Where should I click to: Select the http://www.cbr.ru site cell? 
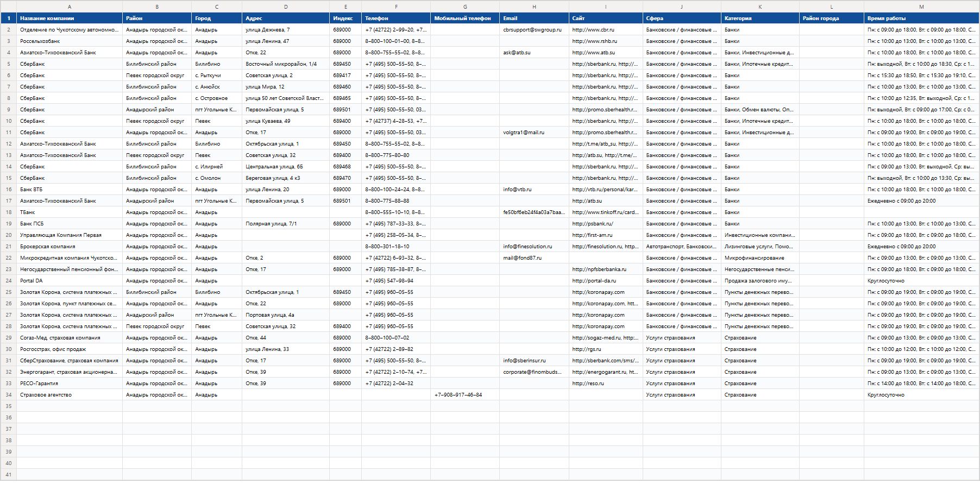(x=606, y=30)
